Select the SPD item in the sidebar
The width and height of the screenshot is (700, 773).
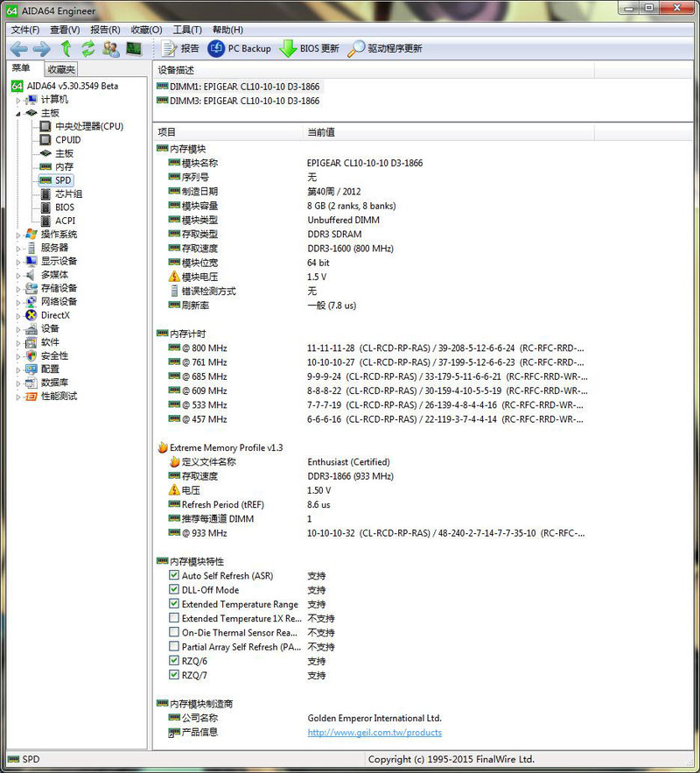click(64, 180)
